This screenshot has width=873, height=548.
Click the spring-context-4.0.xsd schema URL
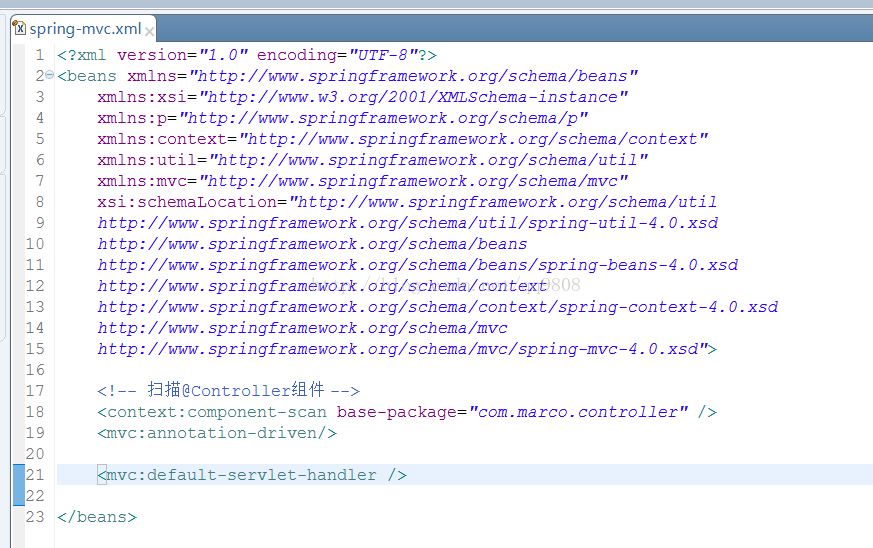[x=437, y=307]
